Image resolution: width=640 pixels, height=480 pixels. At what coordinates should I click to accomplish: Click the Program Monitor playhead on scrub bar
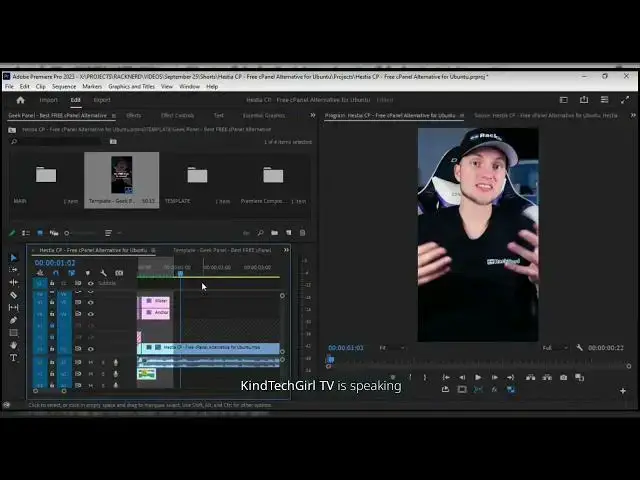[x=331, y=359]
